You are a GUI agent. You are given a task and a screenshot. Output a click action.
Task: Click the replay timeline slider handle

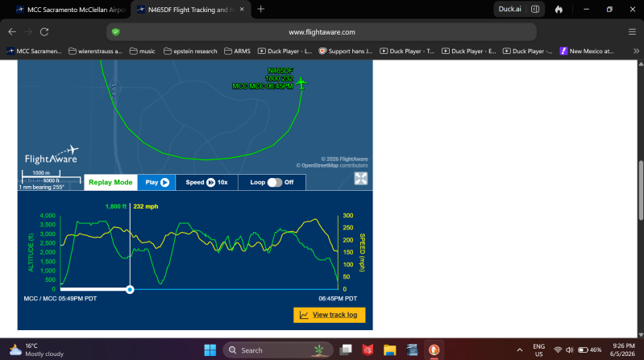[130, 289]
